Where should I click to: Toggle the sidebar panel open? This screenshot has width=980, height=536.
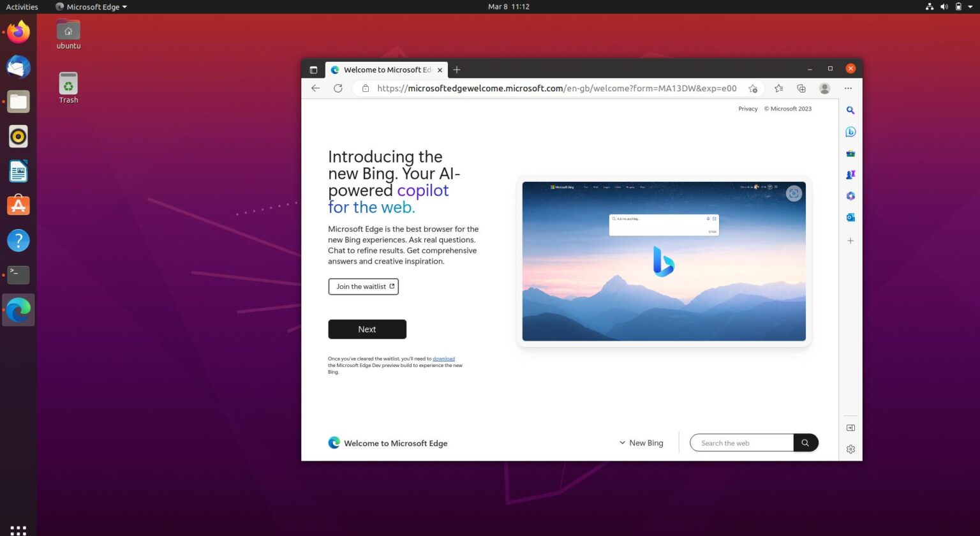pos(850,428)
